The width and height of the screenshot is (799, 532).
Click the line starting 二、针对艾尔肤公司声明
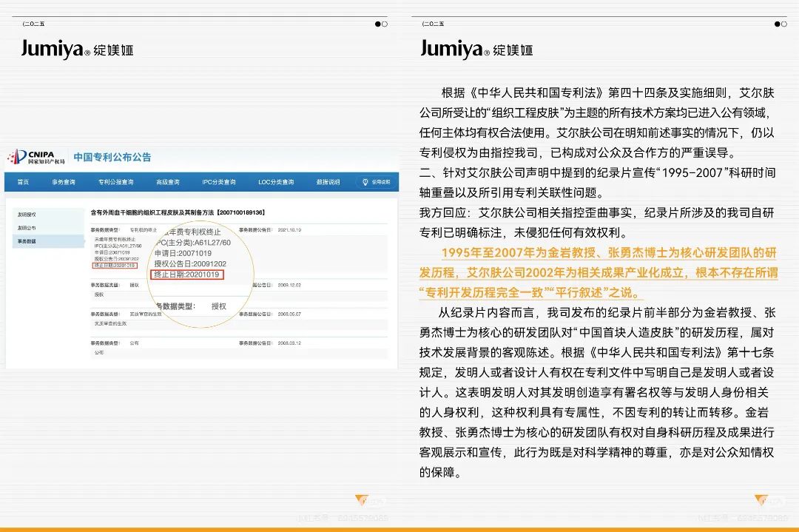[597, 172]
